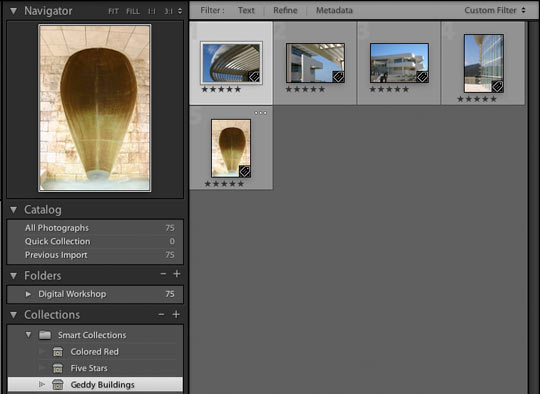The width and height of the screenshot is (540, 394).
Task: Click keyword badge on second thumbnail
Action: [x=339, y=77]
